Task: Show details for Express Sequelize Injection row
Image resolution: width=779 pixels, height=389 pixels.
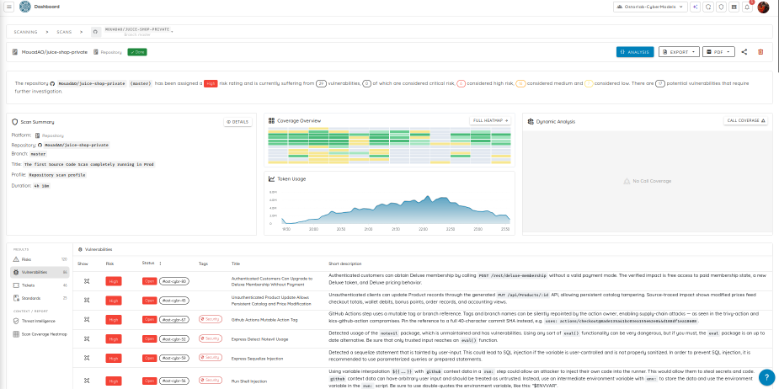Action: [86, 358]
